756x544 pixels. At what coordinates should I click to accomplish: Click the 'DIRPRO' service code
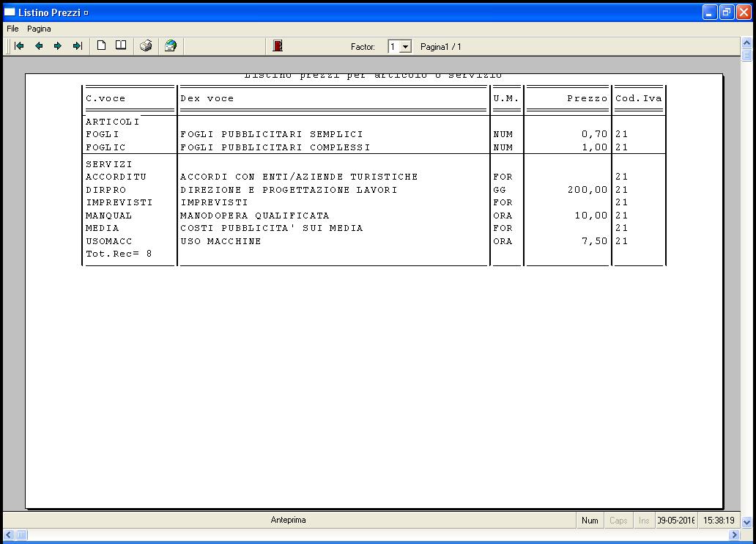coord(105,190)
